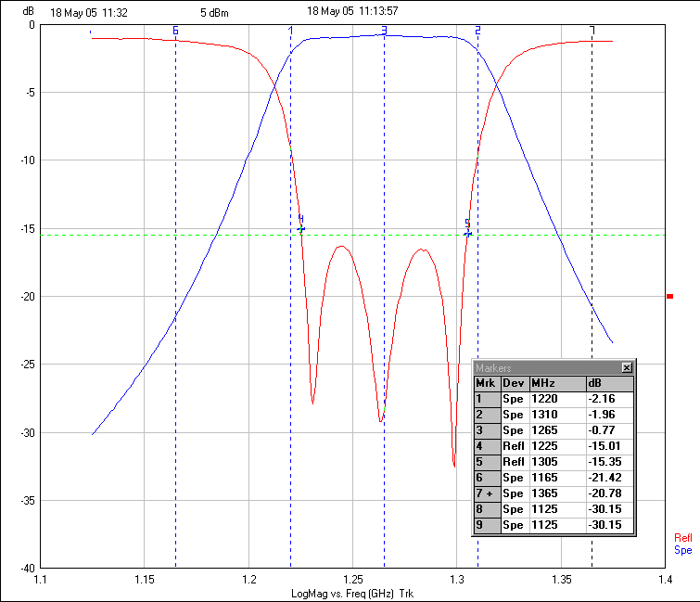Click marker 5 crosshair on red trace
The height and width of the screenshot is (602, 700).
point(467,234)
